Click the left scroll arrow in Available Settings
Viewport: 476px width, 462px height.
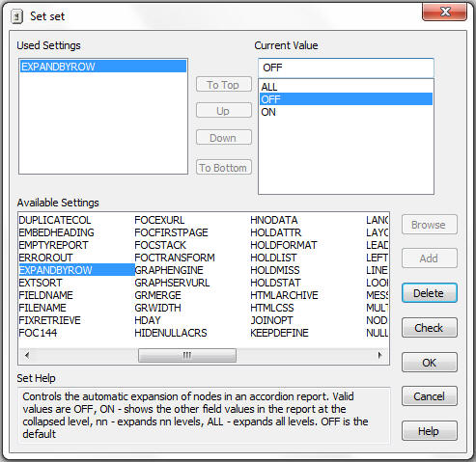(x=27, y=355)
